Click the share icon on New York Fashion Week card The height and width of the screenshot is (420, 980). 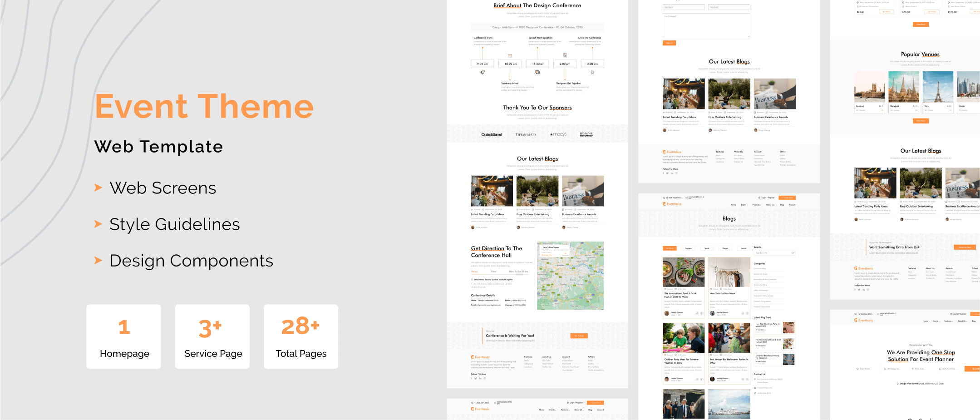[743, 313]
